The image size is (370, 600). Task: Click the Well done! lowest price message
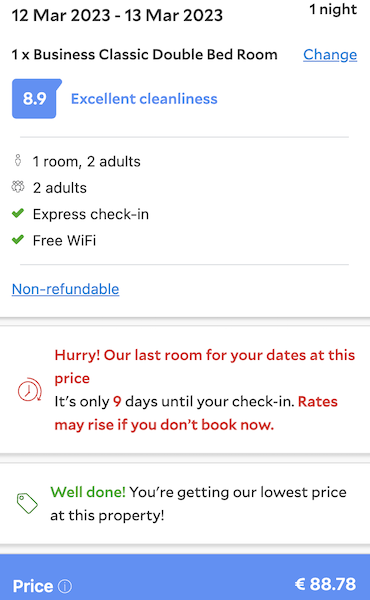coord(198,504)
